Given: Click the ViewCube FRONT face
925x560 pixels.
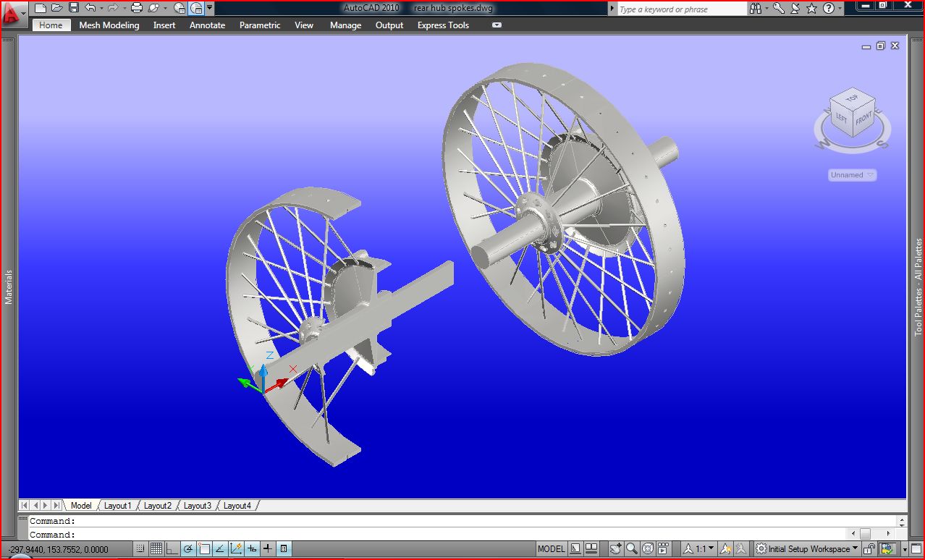Looking at the screenshot, I should coord(864,119).
